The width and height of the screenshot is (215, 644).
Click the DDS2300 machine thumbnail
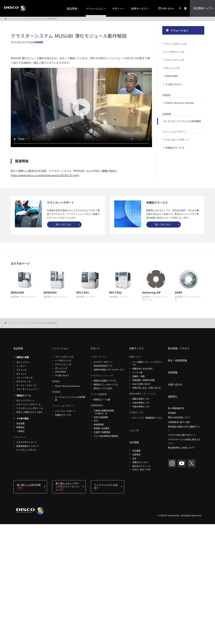tap(24, 279)
